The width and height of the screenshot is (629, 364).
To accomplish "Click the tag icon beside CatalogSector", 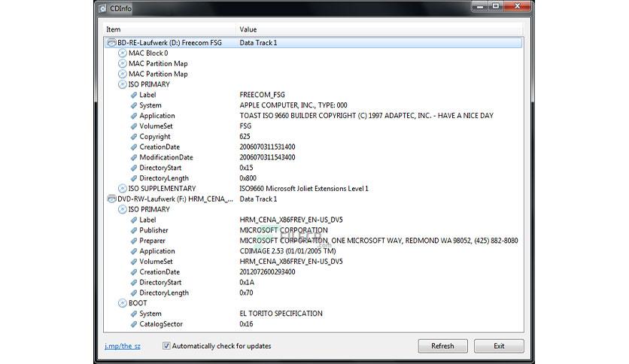I will (134, 324).
